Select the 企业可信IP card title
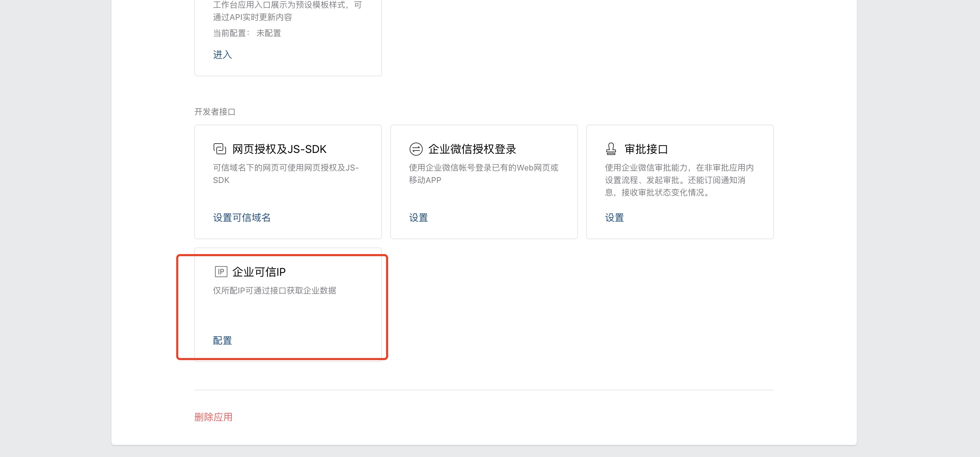980x457 pixels. (x=259, y=272)
